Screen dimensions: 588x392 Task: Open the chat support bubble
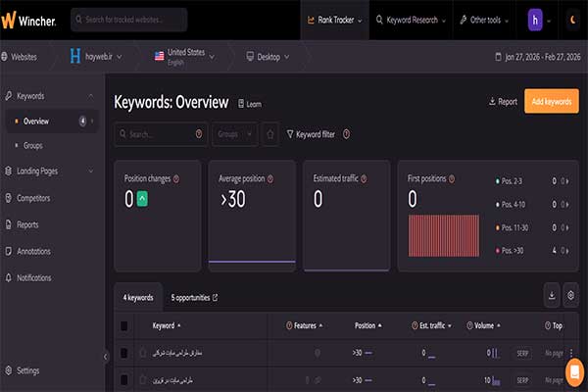(574, 372)
